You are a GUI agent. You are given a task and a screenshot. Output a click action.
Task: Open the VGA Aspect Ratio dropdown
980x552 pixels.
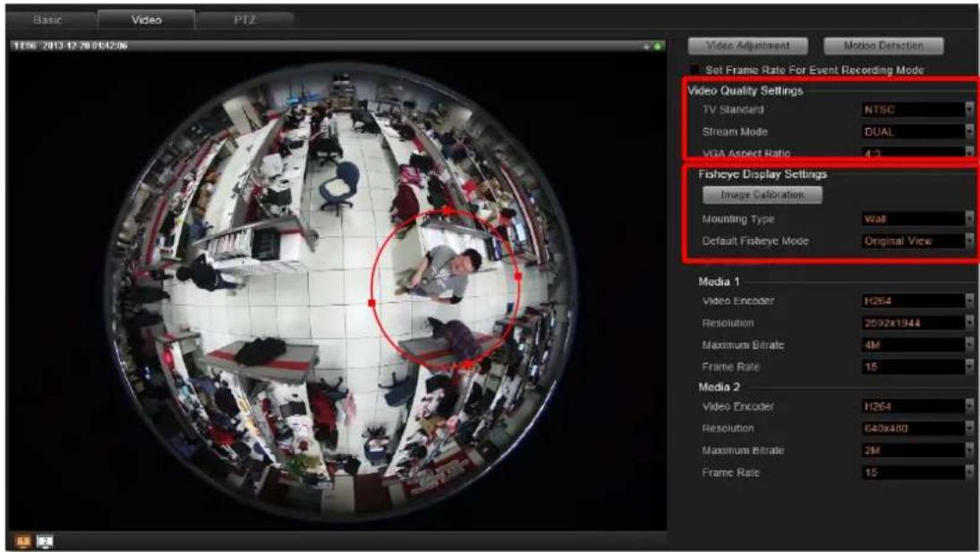(x=916, y=153)
